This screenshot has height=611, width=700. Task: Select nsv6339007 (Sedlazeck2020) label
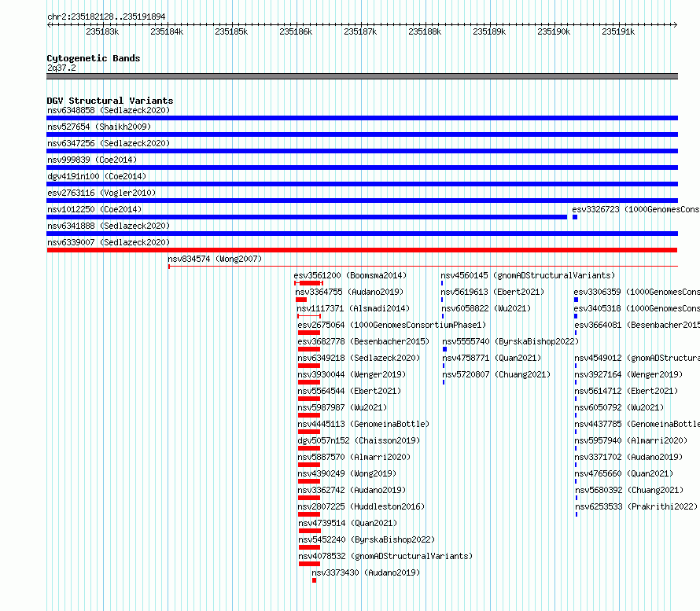(109, 242)
